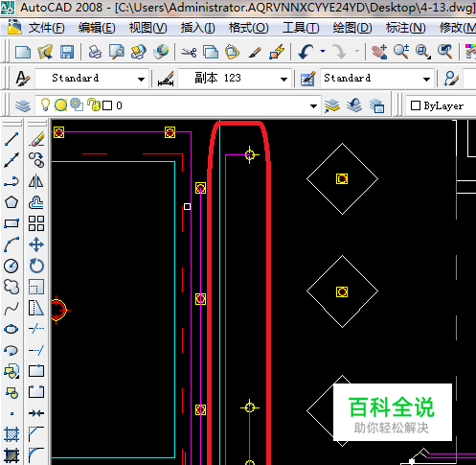Click the Undo arrow button

coord(306,52)
